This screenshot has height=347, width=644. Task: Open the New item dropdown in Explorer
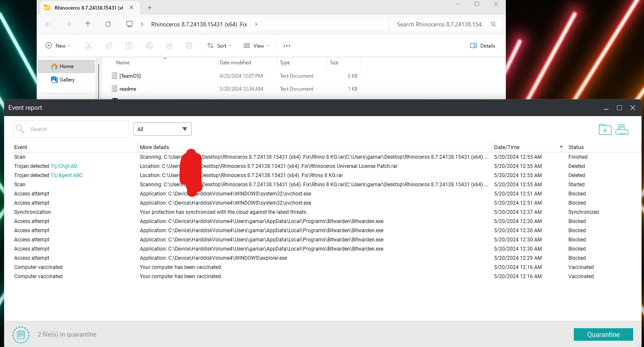[58, 46]
